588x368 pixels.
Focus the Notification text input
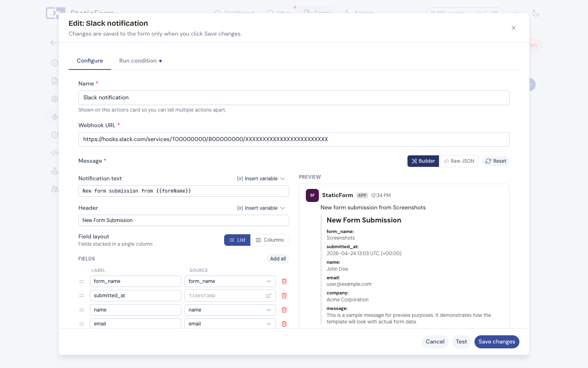[x=184, y=191]
